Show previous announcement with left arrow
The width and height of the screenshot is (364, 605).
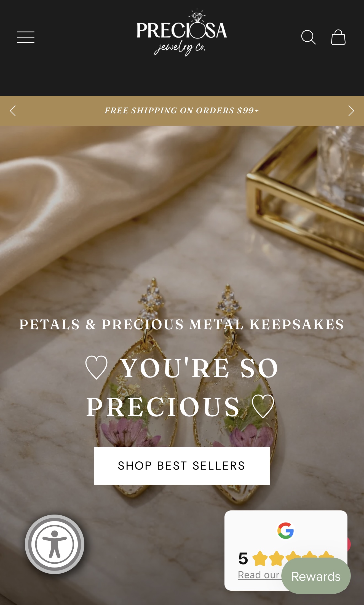tap(13, 111)
